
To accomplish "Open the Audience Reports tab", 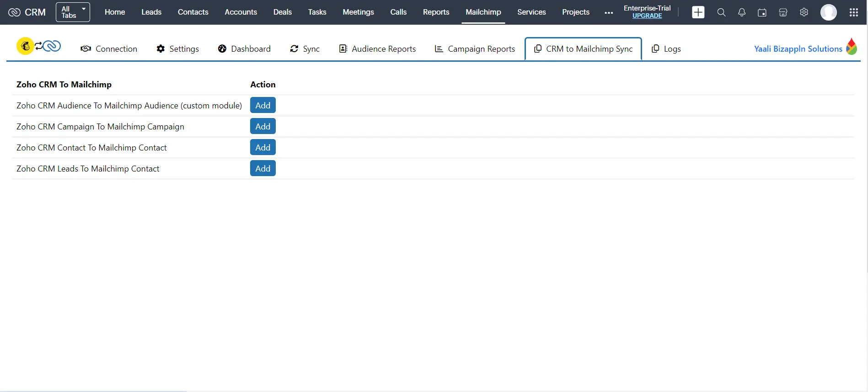I will click(x=377, y=49).
